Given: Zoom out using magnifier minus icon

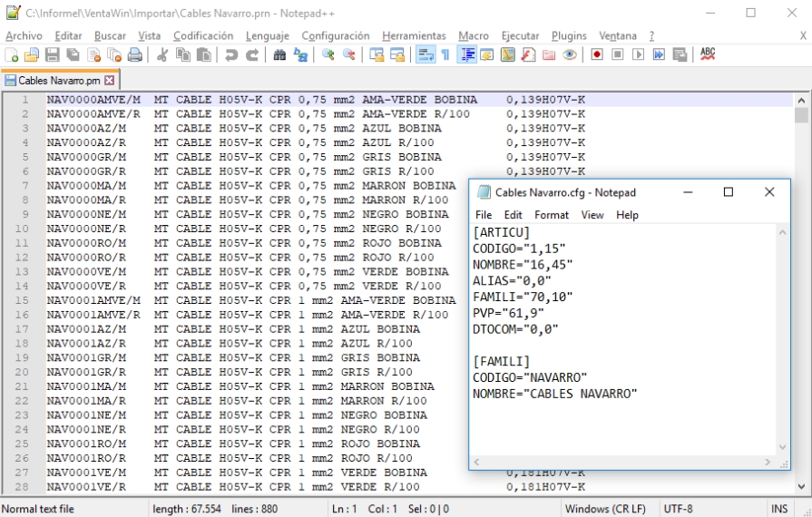Looking at the screenshot, I should coord(349,54).
